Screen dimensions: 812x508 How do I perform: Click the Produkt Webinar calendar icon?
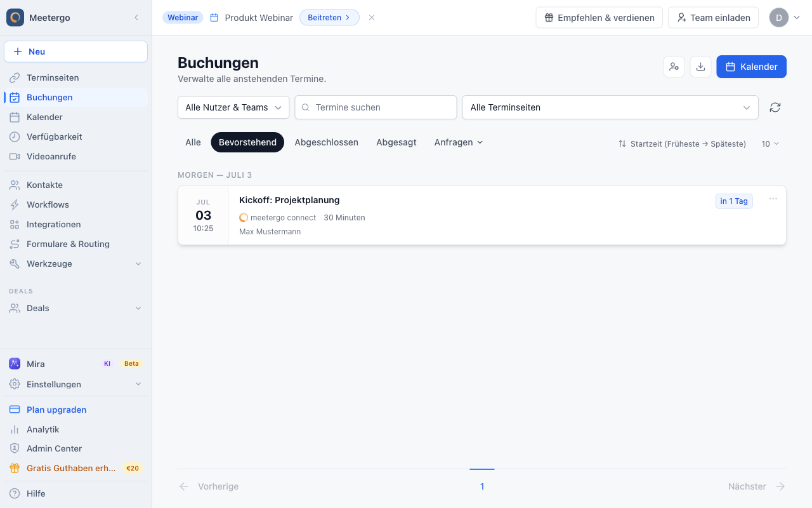point(214,18)
